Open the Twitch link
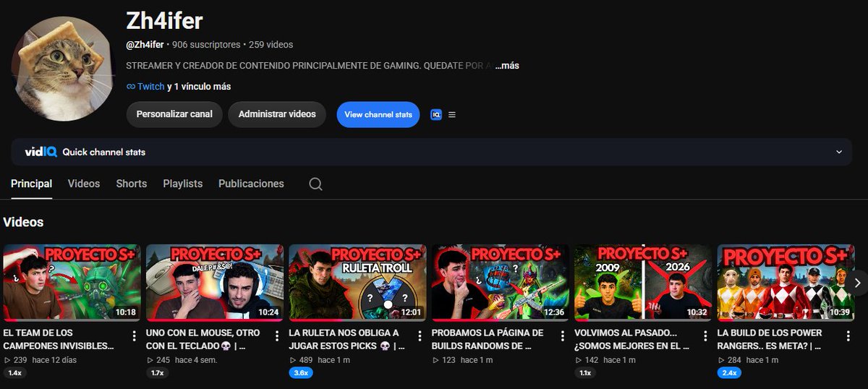This screenshot has height=389, width=868. [x=151, y=86]
